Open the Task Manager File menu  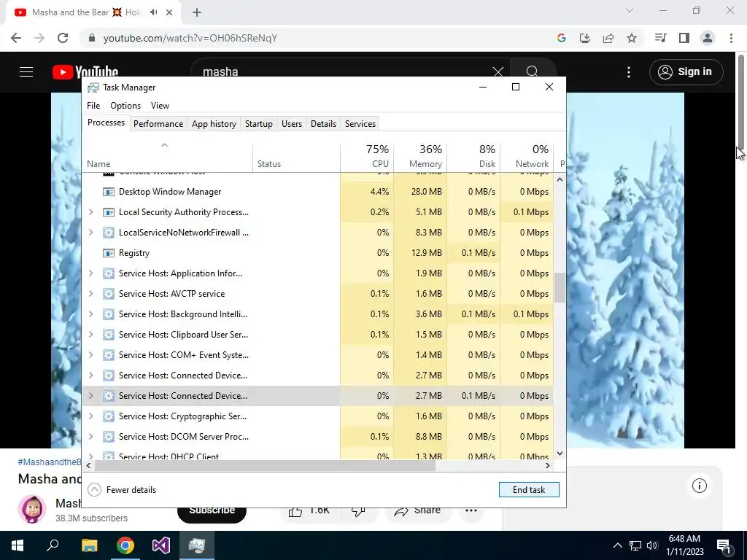(93, 106)
